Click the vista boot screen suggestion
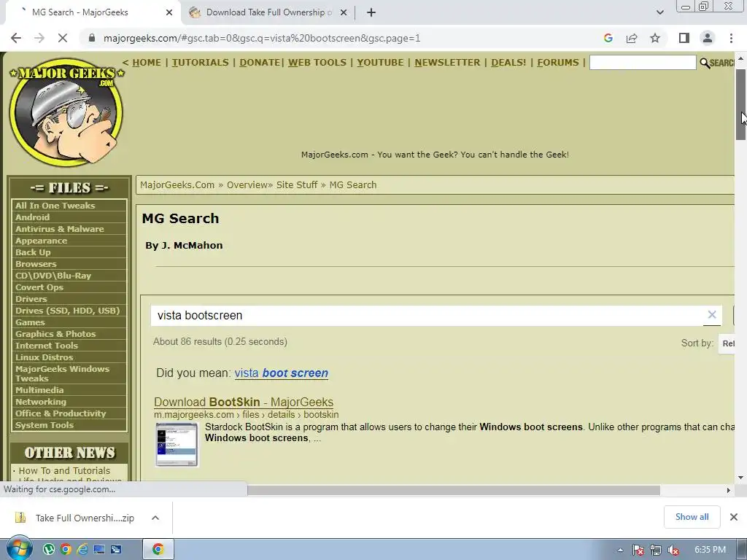 pos(281,373)
